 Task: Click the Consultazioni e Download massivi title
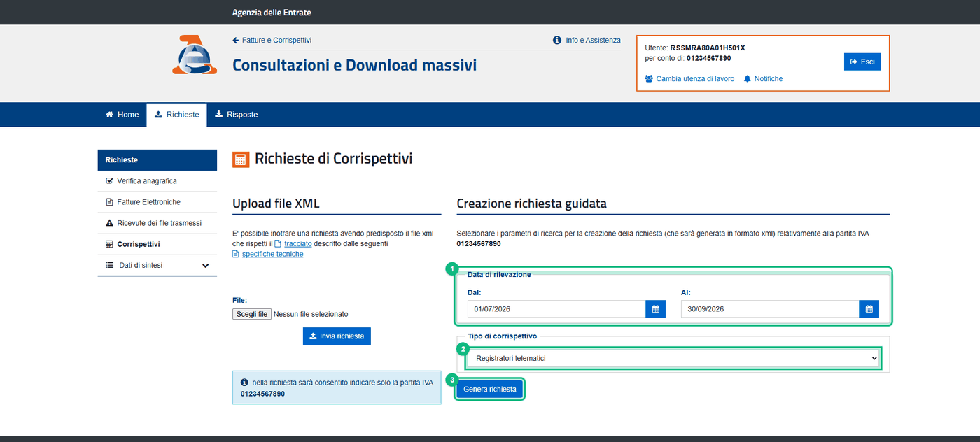coord(354,65)
